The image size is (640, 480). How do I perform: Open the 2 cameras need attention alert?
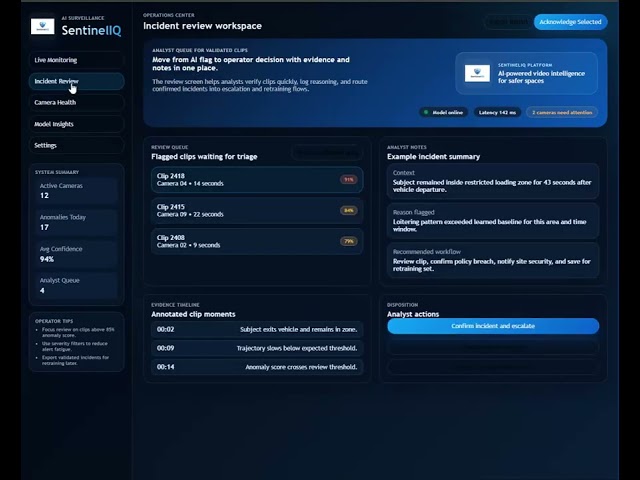(x=562, y=112)
